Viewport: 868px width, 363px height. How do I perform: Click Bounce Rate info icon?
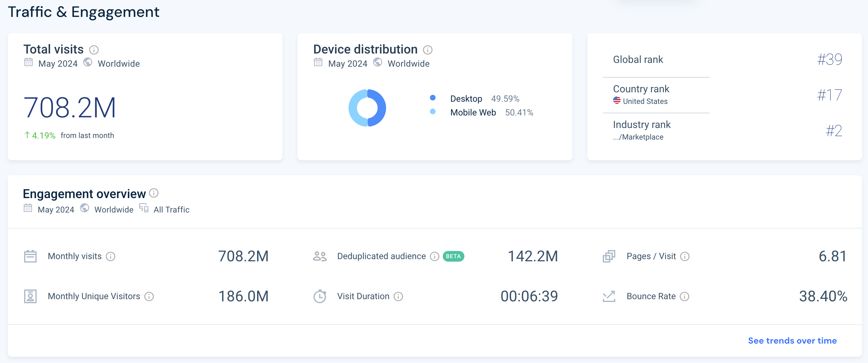click(685, 296)
